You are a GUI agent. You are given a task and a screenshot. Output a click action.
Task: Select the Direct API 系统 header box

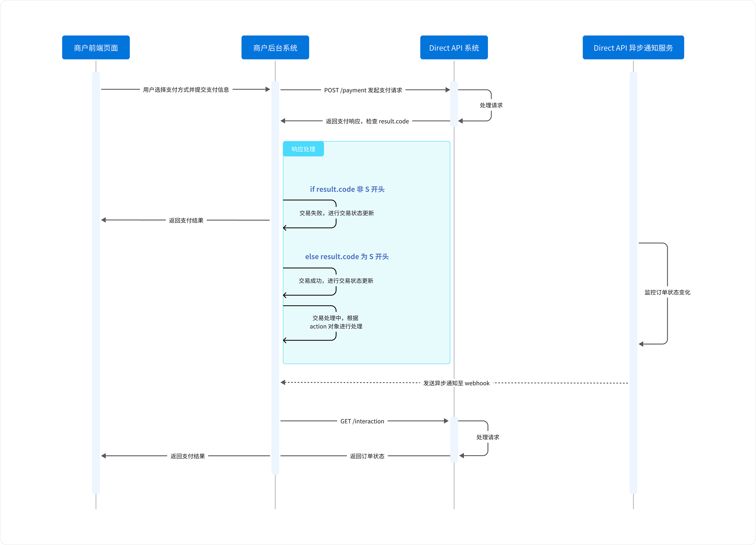click(454, 48)
